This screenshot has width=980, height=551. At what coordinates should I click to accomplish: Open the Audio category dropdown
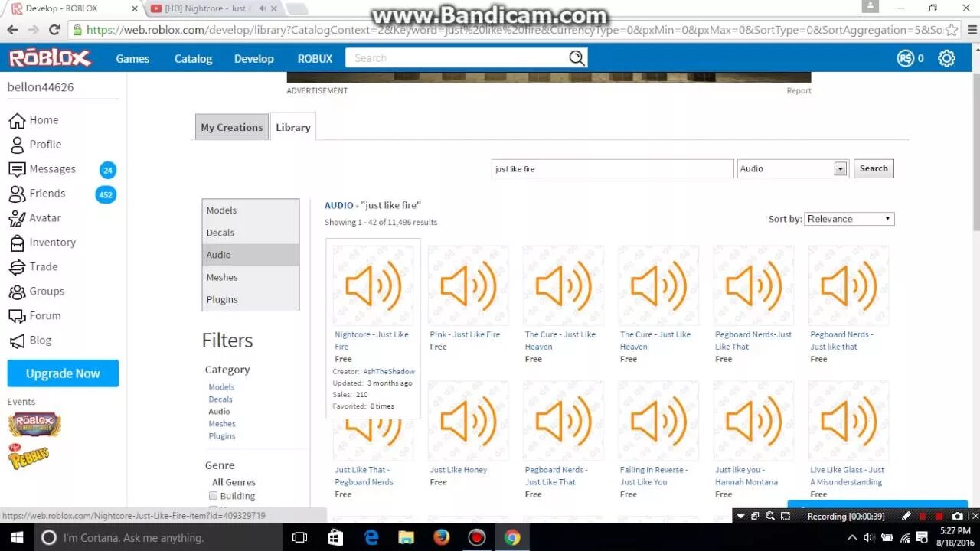click(793, 168)
